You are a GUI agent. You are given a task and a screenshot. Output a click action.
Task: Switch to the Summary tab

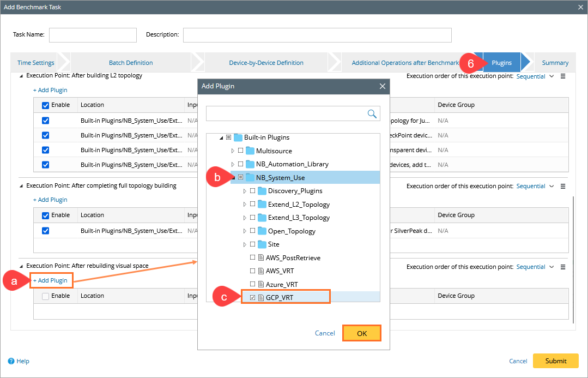555,63
